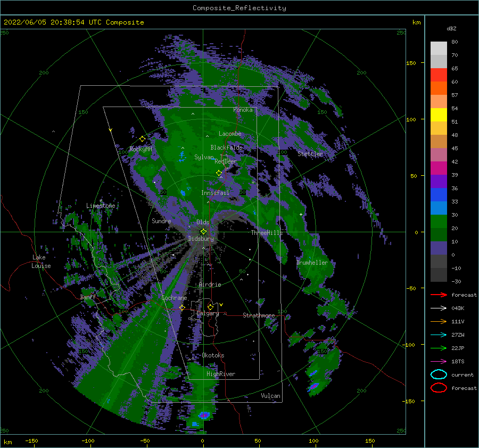Click the Cochrane label
This screenshot has width=479, height=448.
pos(174,298)
